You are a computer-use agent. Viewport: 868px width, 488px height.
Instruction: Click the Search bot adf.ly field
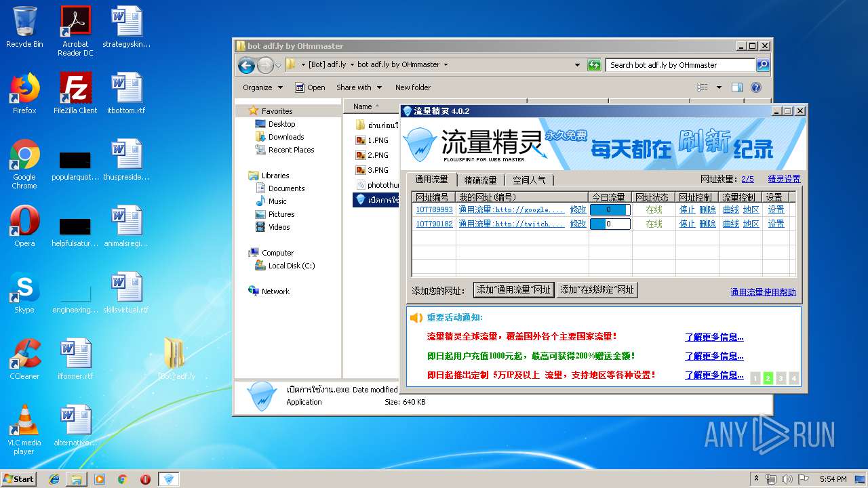coord(680,65)
